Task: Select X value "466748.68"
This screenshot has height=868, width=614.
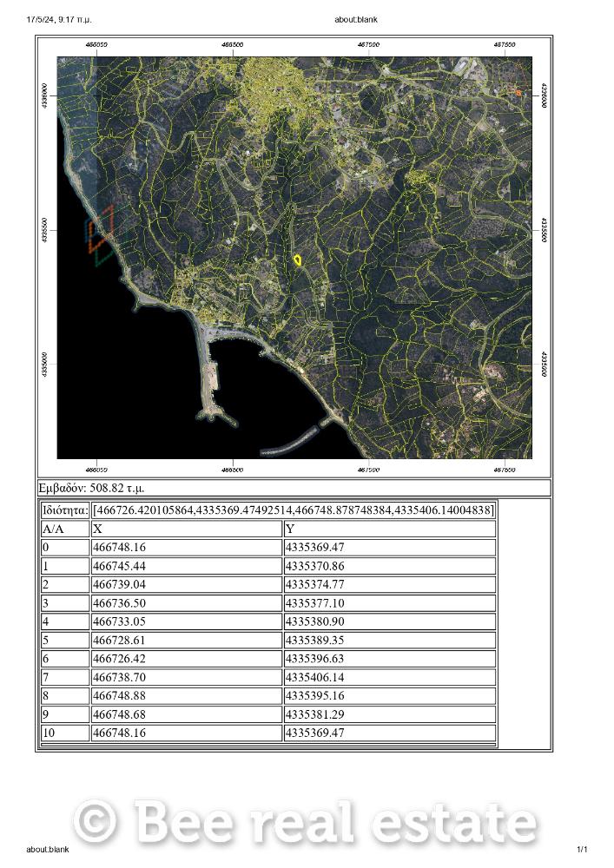Action: (x=120, y=714)
